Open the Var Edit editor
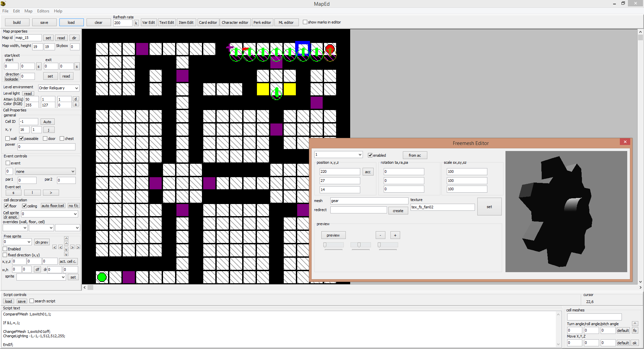 coord(149,22)
